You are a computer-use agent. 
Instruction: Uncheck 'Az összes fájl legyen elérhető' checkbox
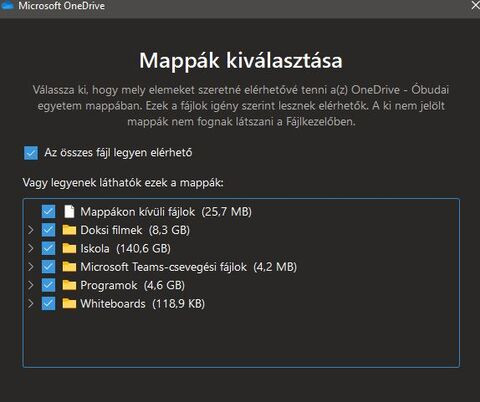pyautogui.click(x=31, y=153)
